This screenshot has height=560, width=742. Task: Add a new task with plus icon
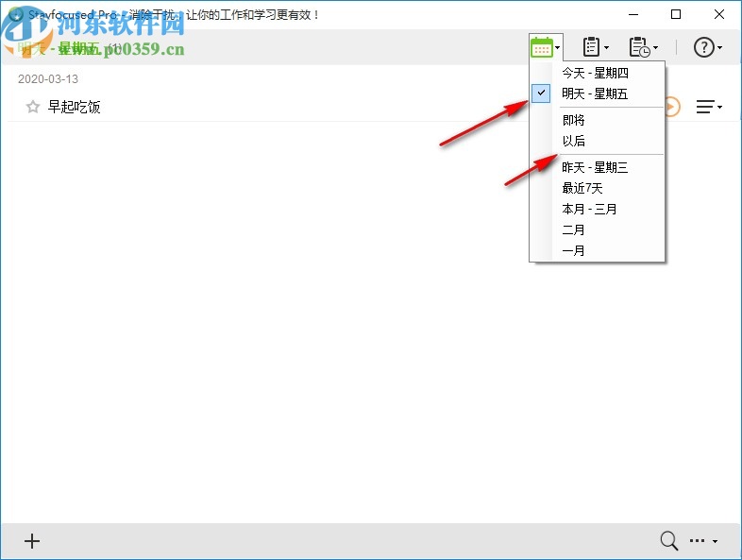coord(32,540)
